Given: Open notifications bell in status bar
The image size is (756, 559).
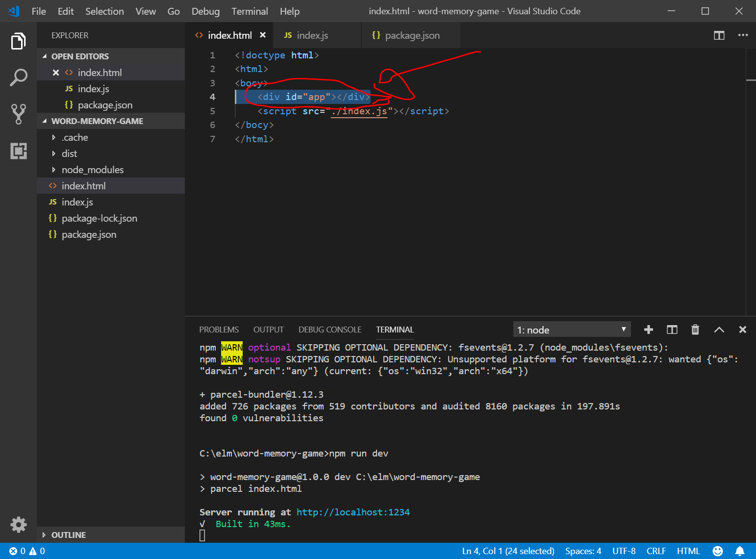Looking at the screenshot, I should [740, 551].
